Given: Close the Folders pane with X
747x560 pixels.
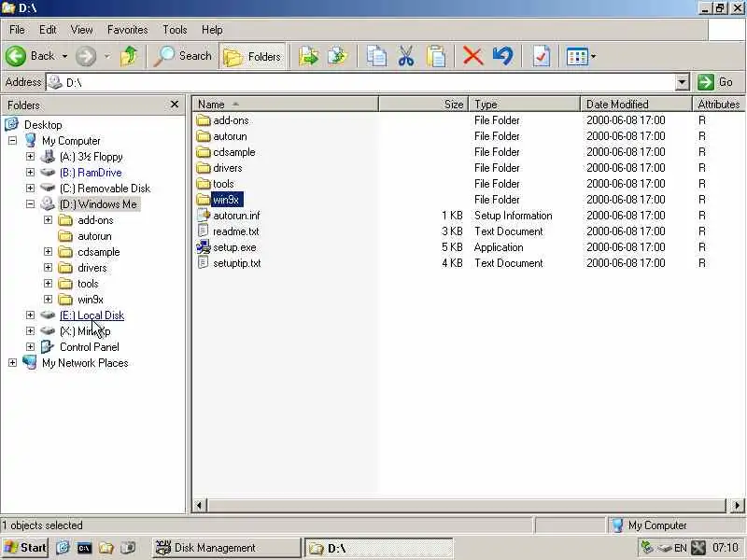Looking at the screenshot, I should 175,104.
